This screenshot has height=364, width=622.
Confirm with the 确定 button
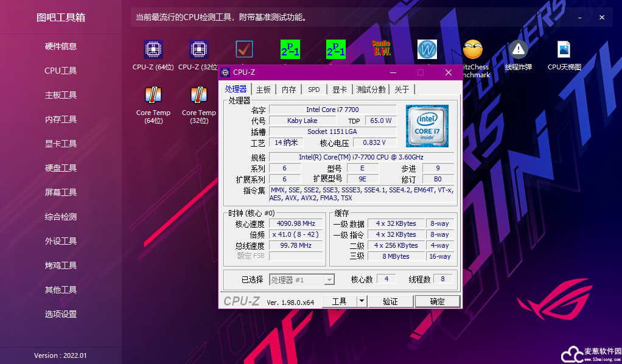[438, 302]
